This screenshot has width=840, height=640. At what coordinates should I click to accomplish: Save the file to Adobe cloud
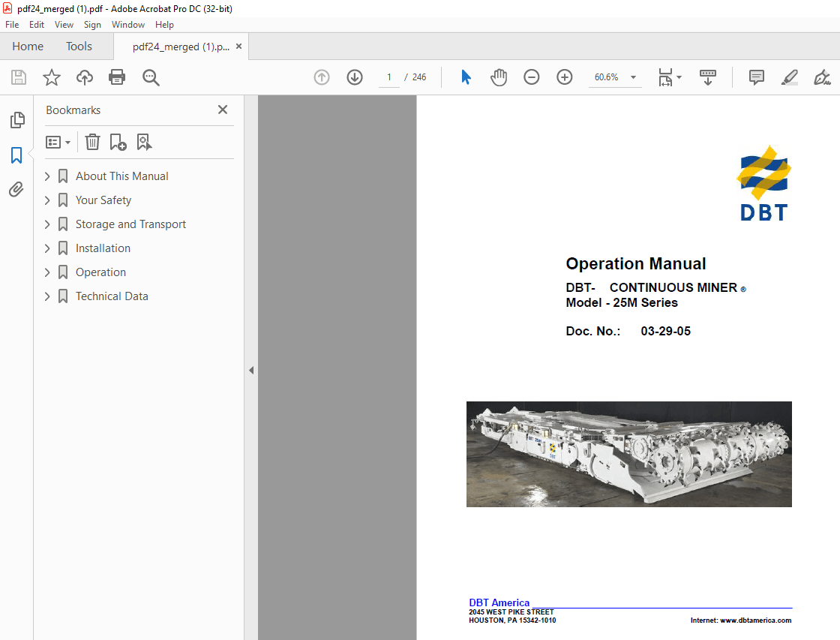click(84, 77)
